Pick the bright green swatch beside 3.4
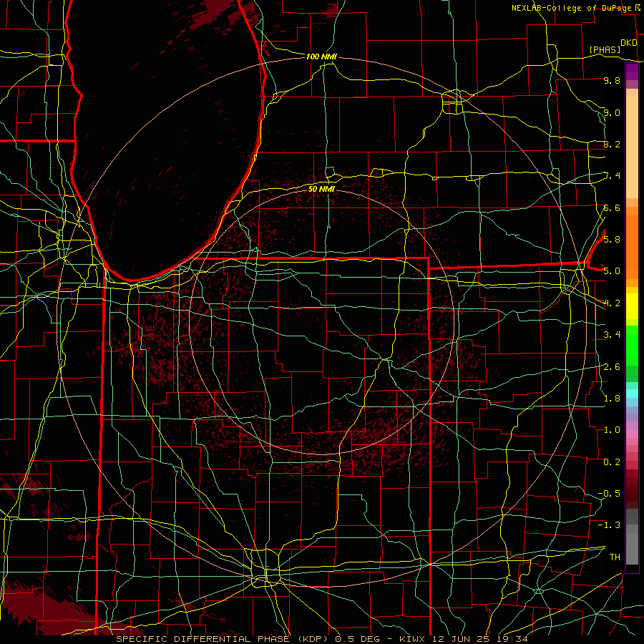The width and height of the screenshot is (644, 644). click(632, 344)
